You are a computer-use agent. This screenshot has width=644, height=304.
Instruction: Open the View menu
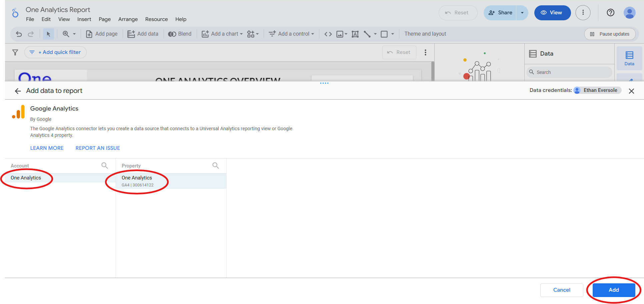coord(64,19)
